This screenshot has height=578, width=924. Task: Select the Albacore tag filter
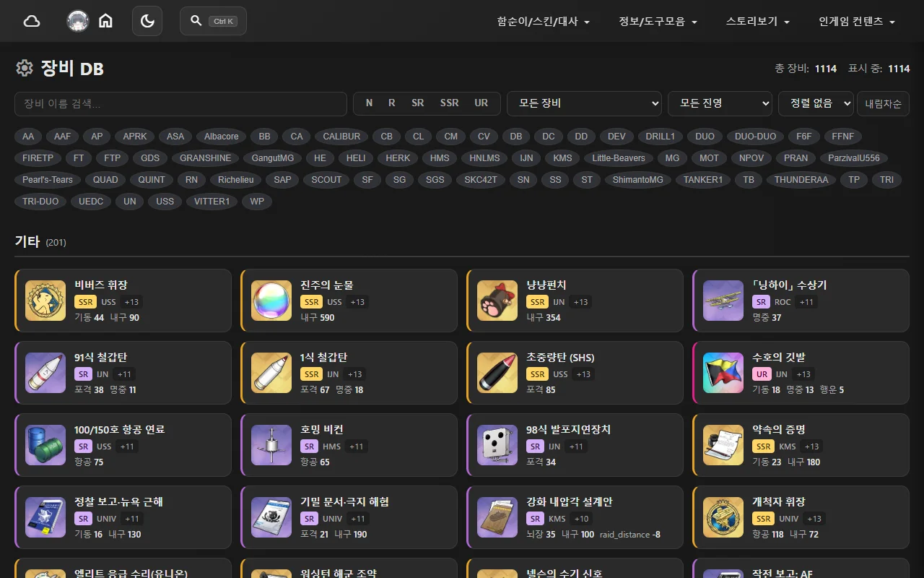[222, 137]
